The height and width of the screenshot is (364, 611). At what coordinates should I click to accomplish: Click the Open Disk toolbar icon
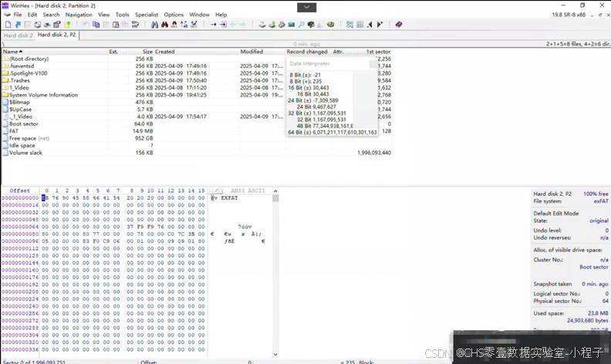pyautogui.click(x=262, y=24)
